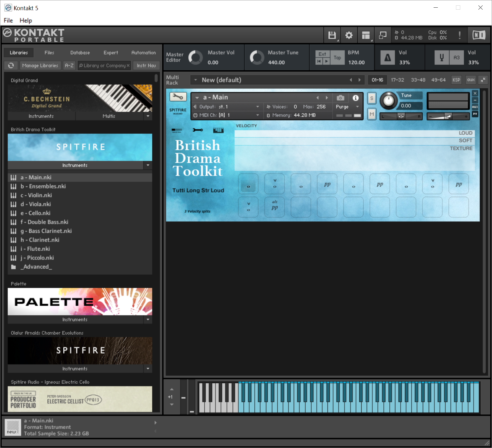Image resolution: width=492 pixels, height=448 pixels.
Task: Select next instrument preset arrow
Action: click(x=327, y=98)
